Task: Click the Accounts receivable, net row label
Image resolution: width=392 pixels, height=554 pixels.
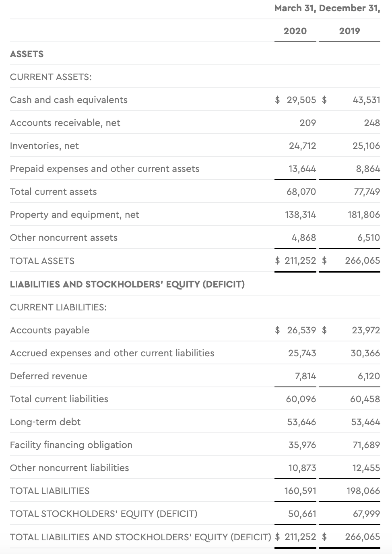Action: pyautogui.click(x=65, y=123)
